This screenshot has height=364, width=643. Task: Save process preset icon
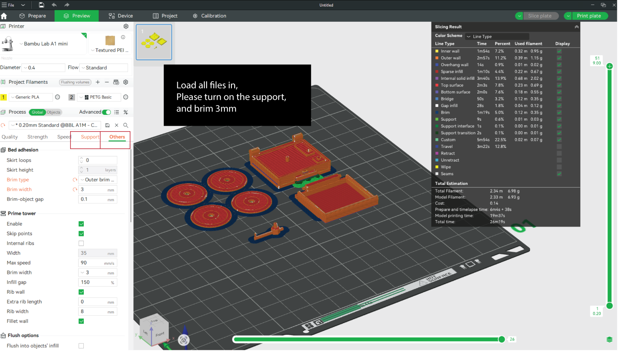point(108,125)
